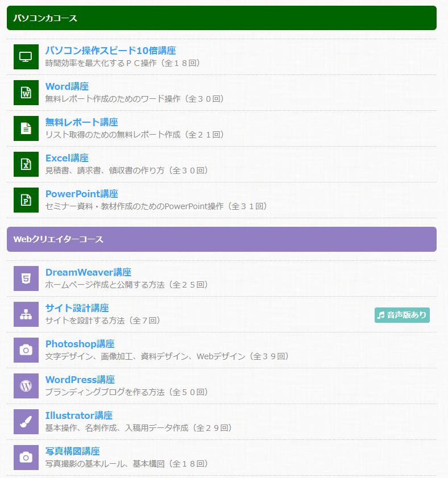448x478 pixels.
Task: Click description 時間効率を最大化するＰＣ操作（全１８回）
Action: point(124,63)
